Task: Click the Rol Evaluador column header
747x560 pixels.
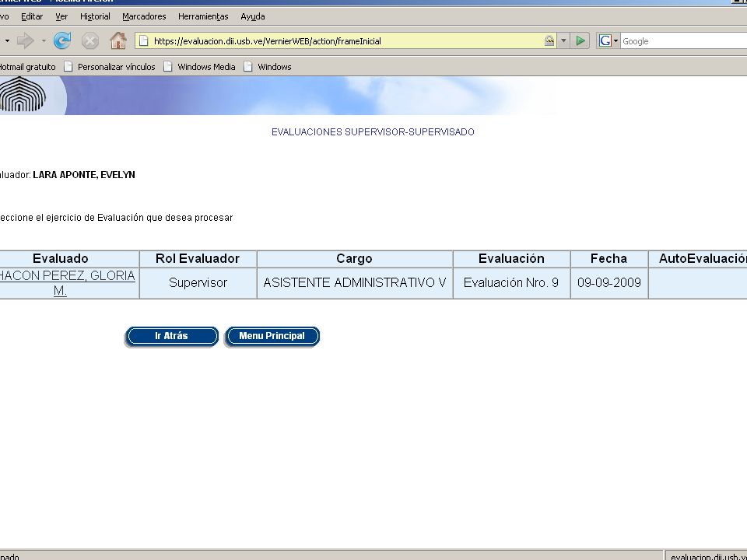Action: click(198, 258)
